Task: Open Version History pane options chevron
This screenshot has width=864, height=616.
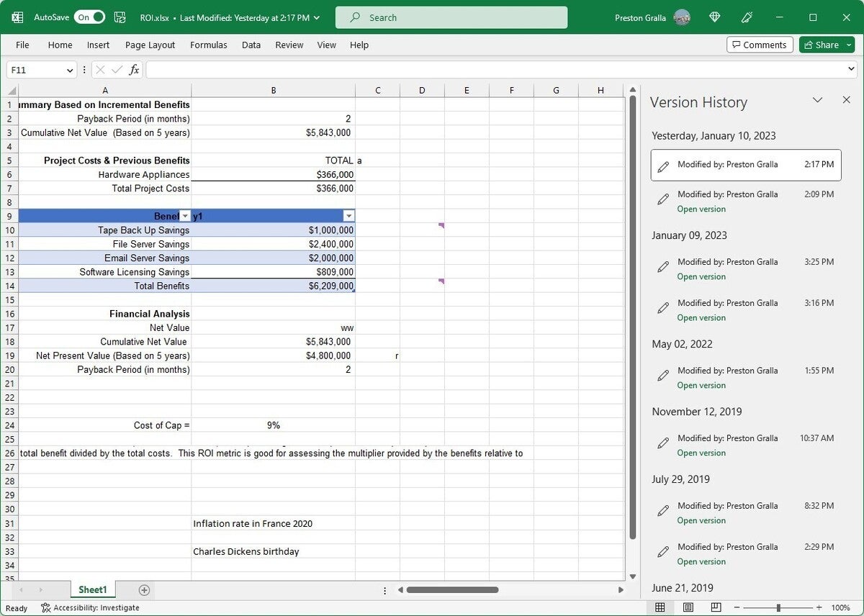Action: pos(817,100)
